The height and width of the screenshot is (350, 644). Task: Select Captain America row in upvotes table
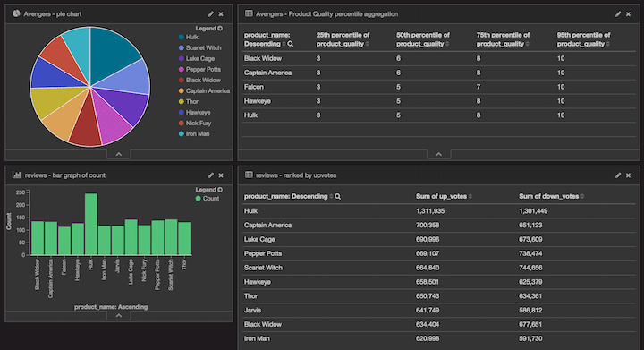click(x=438, y=225)
